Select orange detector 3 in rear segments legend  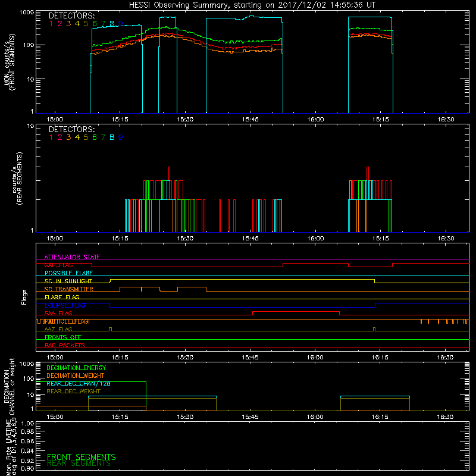pyautogui.click(x=68, y=137)
